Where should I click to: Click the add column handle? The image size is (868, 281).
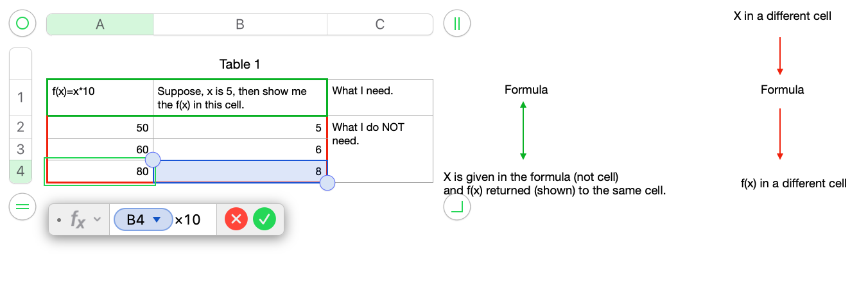pyautogui.click(x=456, y=24)
